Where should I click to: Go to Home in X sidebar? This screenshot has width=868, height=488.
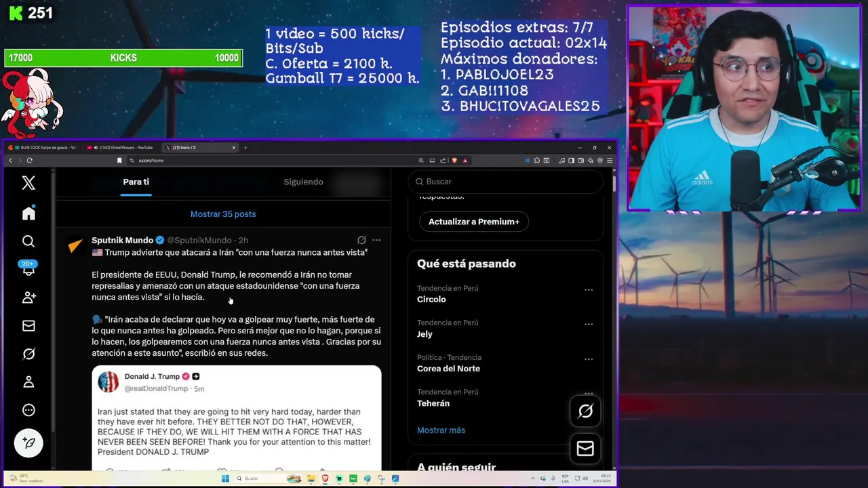28,213
